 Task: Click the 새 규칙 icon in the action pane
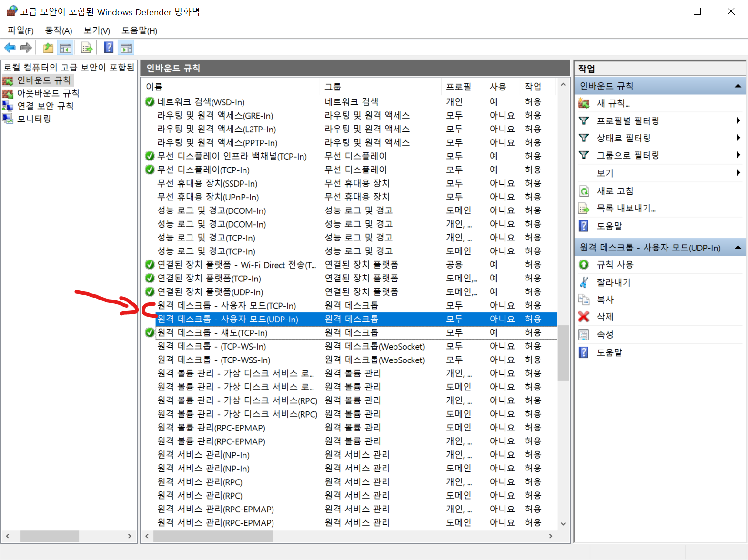pos(584,103)
